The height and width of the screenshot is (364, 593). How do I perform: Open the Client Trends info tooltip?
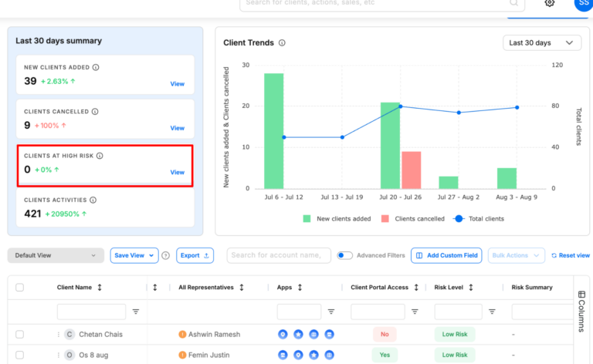[282, 42]
